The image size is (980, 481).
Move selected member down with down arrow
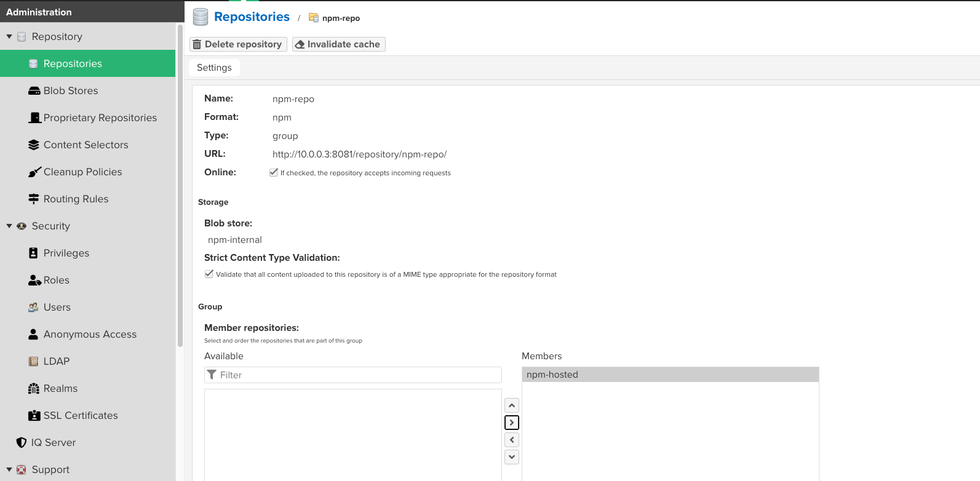512,457
